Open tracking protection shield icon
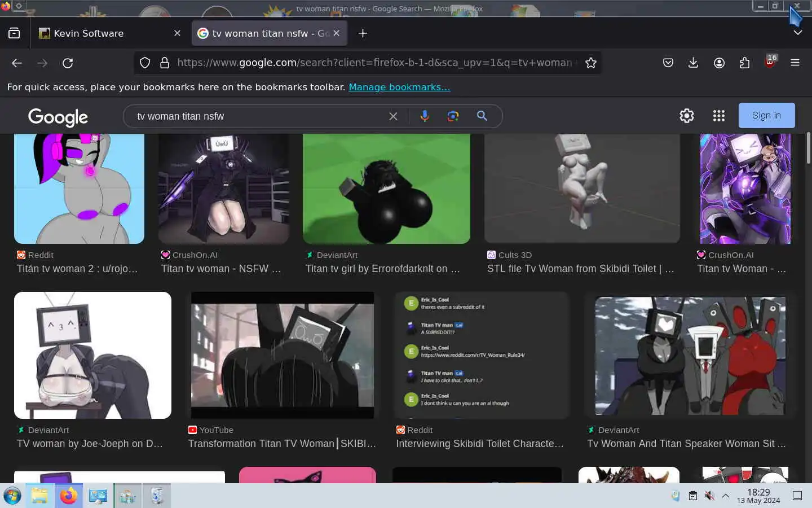Screen dimensions: 812x508 (145, 63)
